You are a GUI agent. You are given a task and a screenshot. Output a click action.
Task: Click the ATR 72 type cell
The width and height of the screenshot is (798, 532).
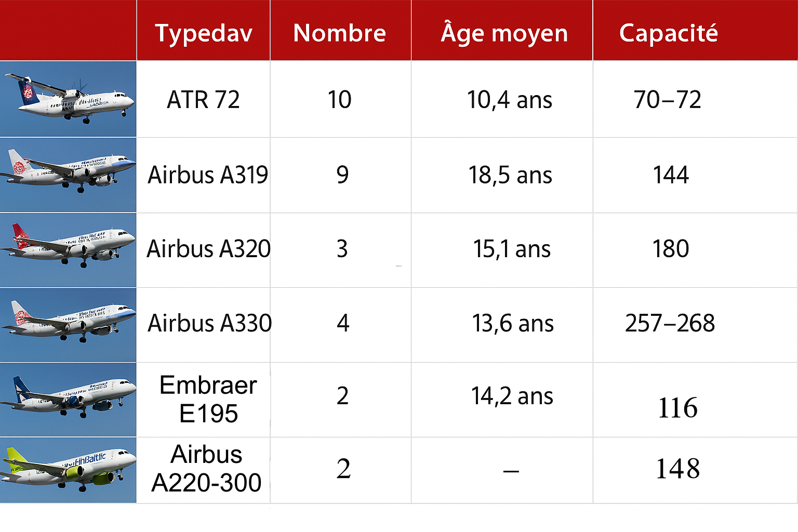point(204,99)
